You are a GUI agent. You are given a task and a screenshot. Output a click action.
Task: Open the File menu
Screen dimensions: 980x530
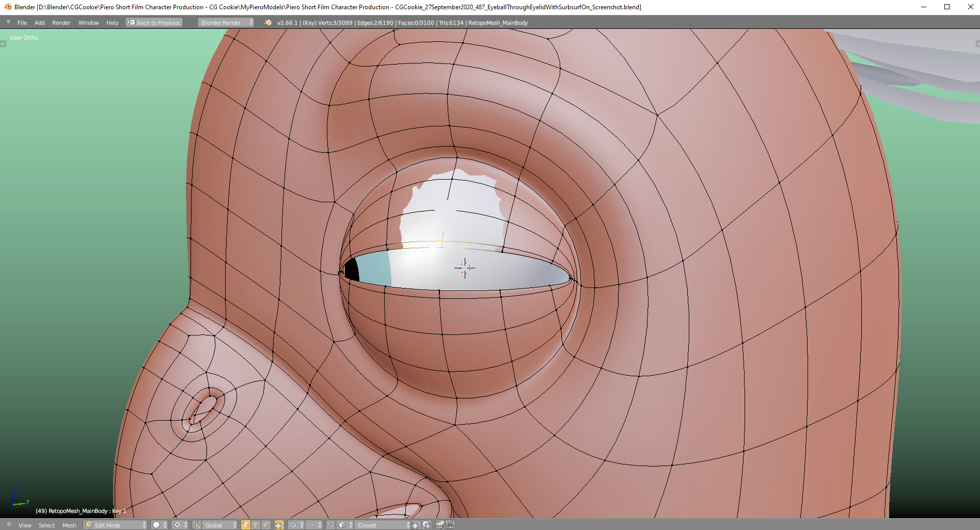click(x=22, y=23)
